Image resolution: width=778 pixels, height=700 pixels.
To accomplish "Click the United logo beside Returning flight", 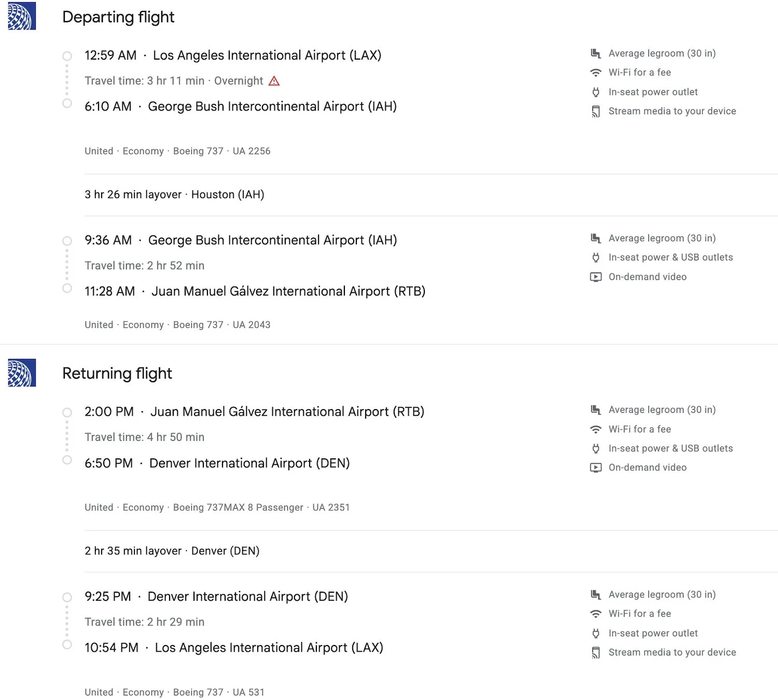I will click(x=22, y=373).
